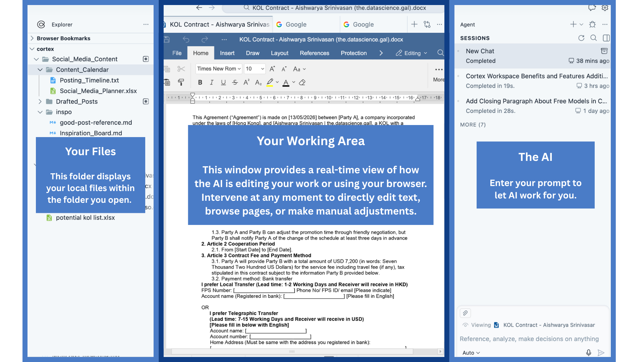This screenshot has width=644, height=362.
Task: Click the Cut scissors icon
Action: click(181, 69)
